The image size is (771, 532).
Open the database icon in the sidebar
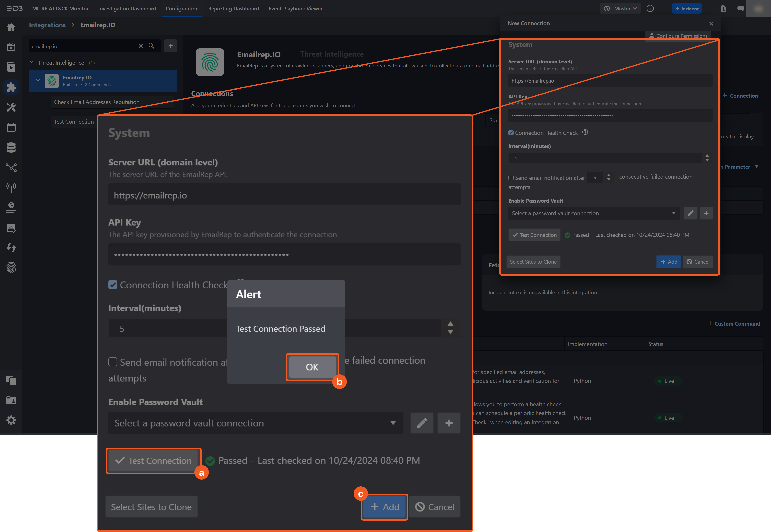11,147
